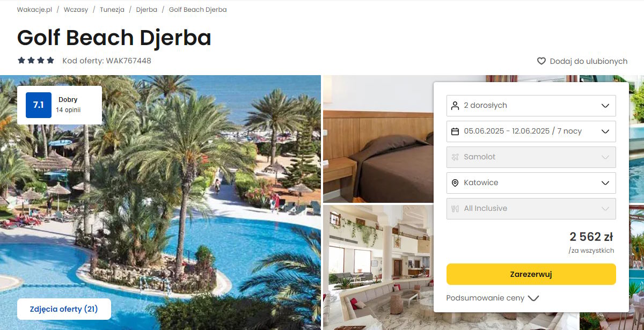Click the blue 7.1 rating badge
Screen dimensions: 644x330
[x=39, y=105]
